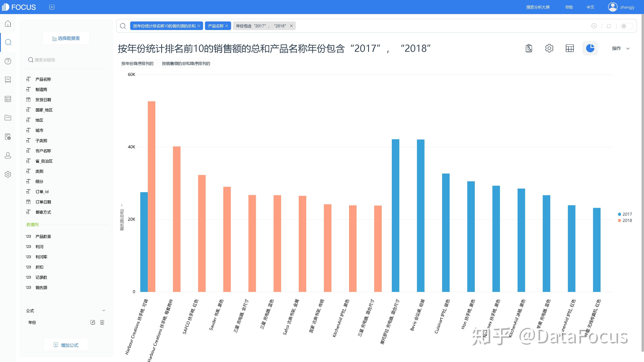Refresh the search results icon
The width and height of the screenshot is (644, 362).
tap(609, 26)
